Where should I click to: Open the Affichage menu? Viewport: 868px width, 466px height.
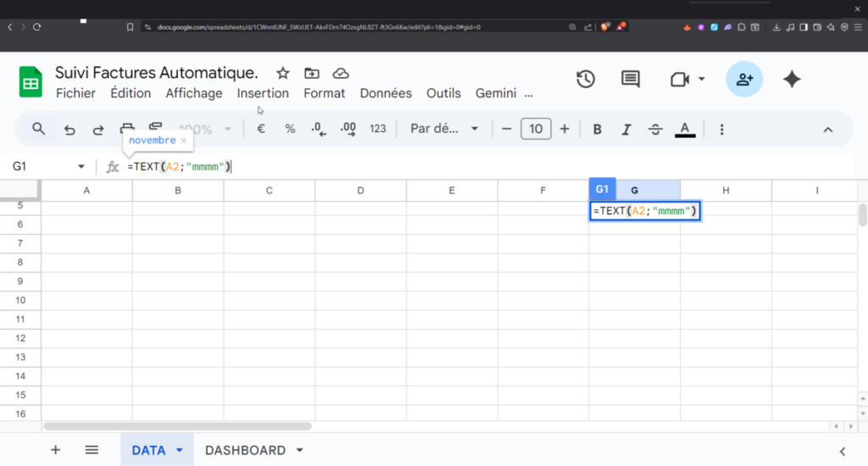coord(194,93)
